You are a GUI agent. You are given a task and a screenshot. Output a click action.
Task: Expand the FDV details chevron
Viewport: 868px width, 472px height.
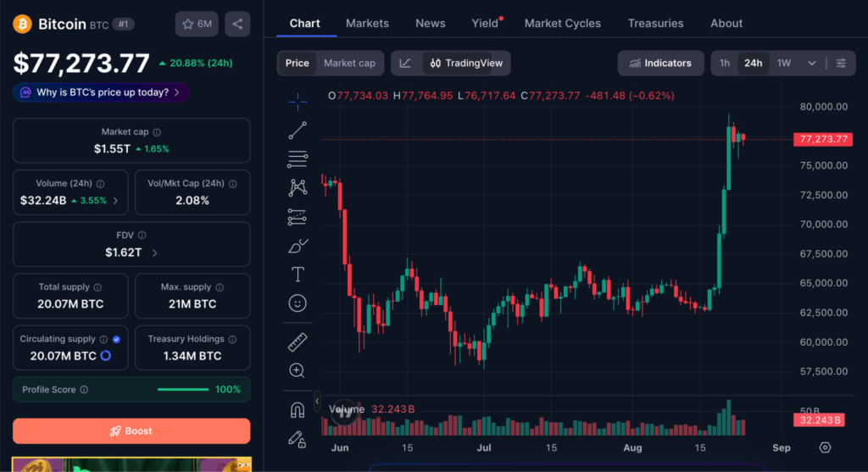[154, 253]
